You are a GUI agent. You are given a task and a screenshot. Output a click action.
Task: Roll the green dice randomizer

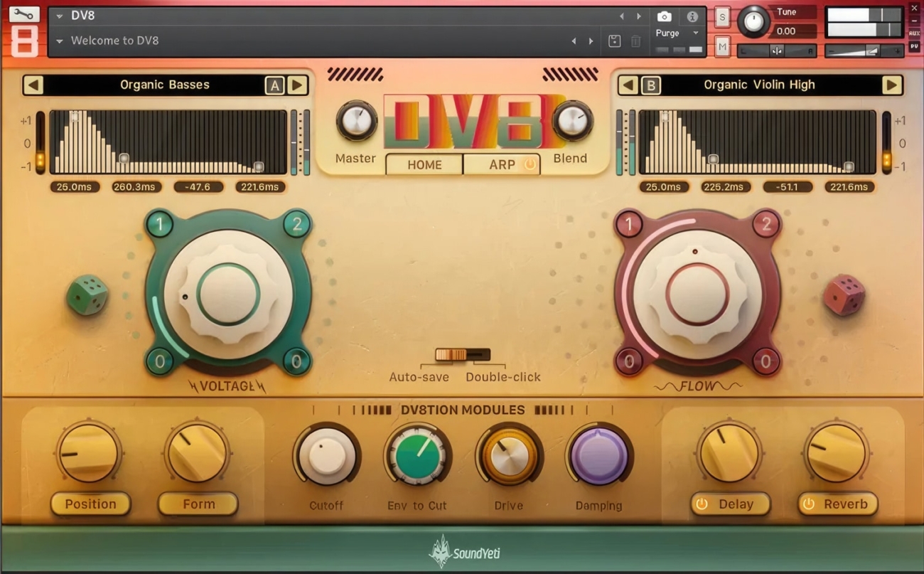point(87,295)
